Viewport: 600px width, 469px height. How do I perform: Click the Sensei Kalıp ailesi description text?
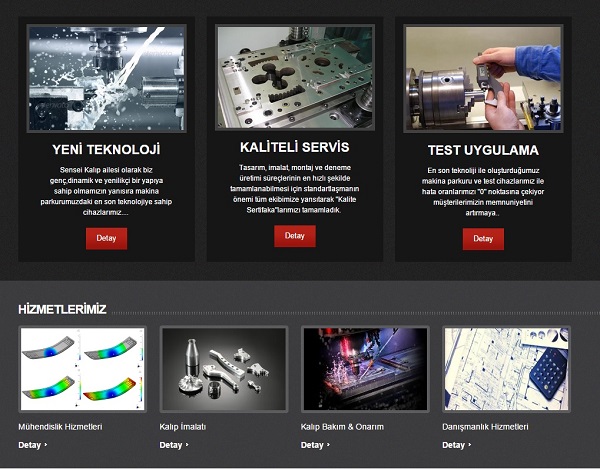(106, 191)
